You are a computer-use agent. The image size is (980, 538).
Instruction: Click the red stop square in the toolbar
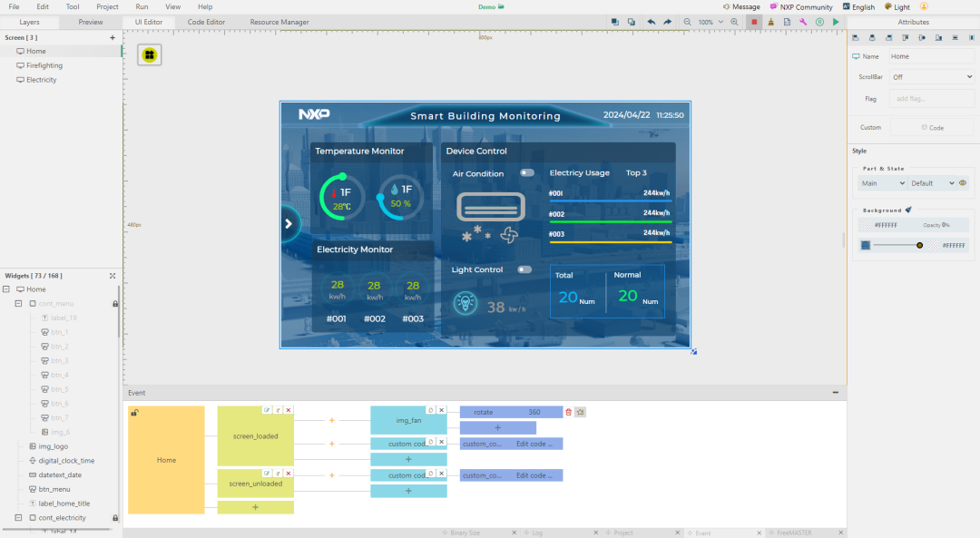click(754, 22)
